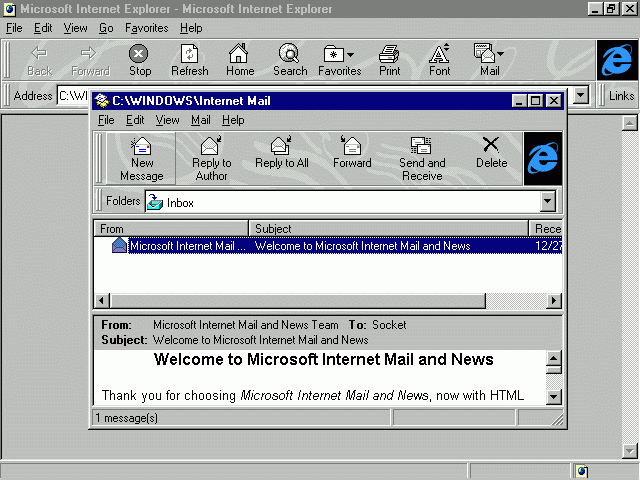Click preview pane scroll down arrow
The width and height of the screenshot is (640, 480).
(x=554, y=396)
